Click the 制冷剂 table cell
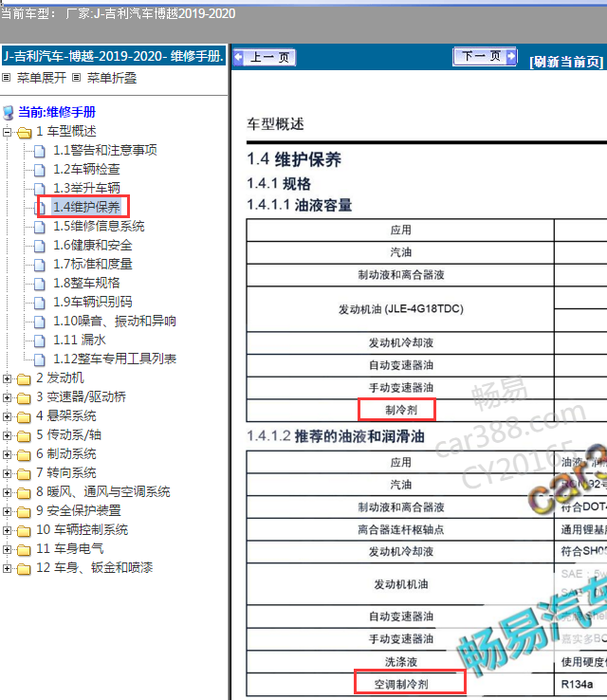Image resolution: width=607 pixels, height=700 pixels. click(x=400, y=411)
